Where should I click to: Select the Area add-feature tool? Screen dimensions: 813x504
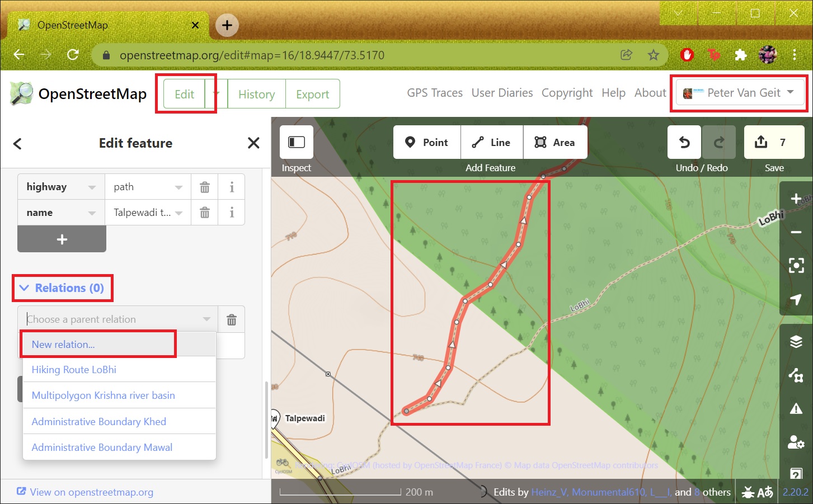pos(555,142)
